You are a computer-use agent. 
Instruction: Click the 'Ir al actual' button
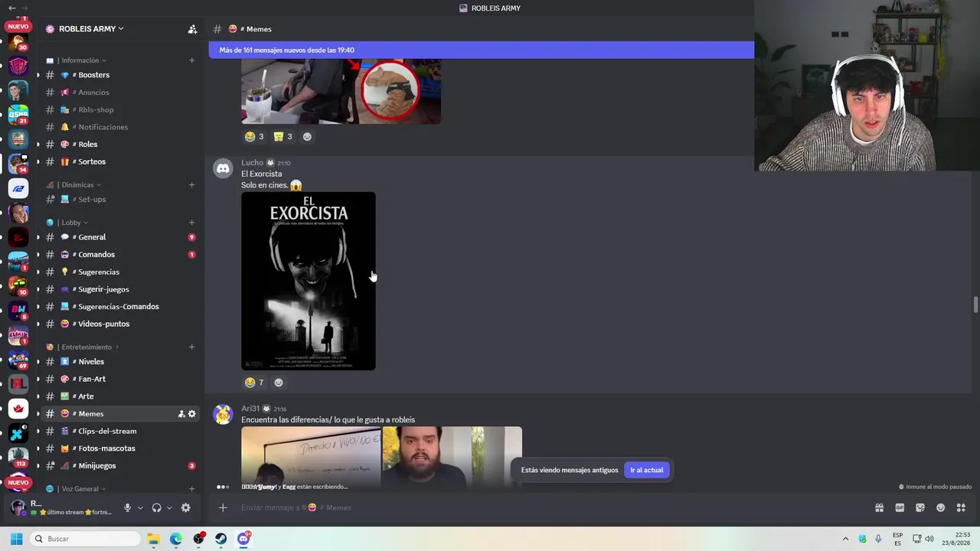(x=647, y=470)
